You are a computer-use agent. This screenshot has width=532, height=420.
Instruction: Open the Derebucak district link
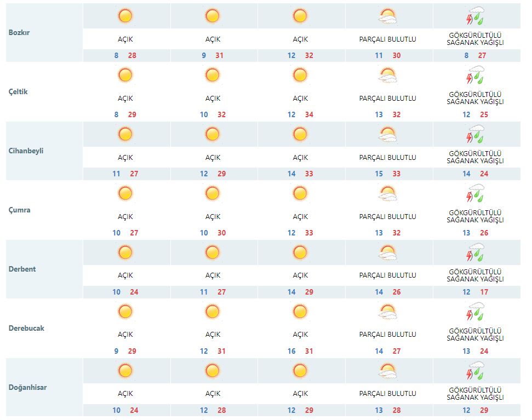click(26, 329)
